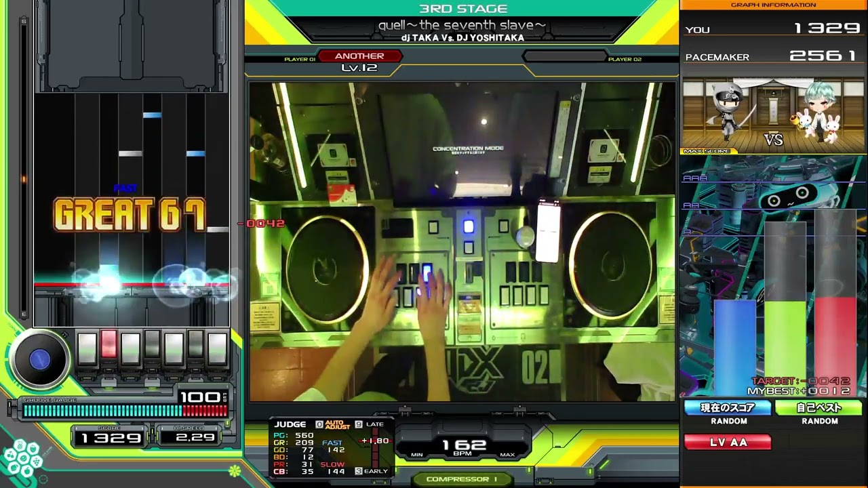Screen dimensions: 868x488
Task: Click the -0042 score difference beside the lanes
Action: click(x=262, y=224)
